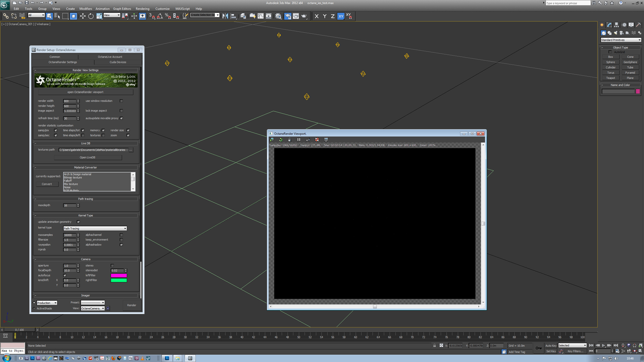Screen dimensions: 644x362
Task: Switch to the Cuda Devices tab
Action: click(118, 62)
